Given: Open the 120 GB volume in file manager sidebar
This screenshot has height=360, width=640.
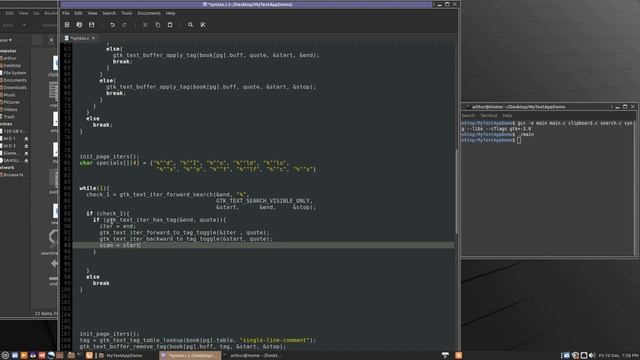Looking at the screenshot, I should tap(14, 131).
